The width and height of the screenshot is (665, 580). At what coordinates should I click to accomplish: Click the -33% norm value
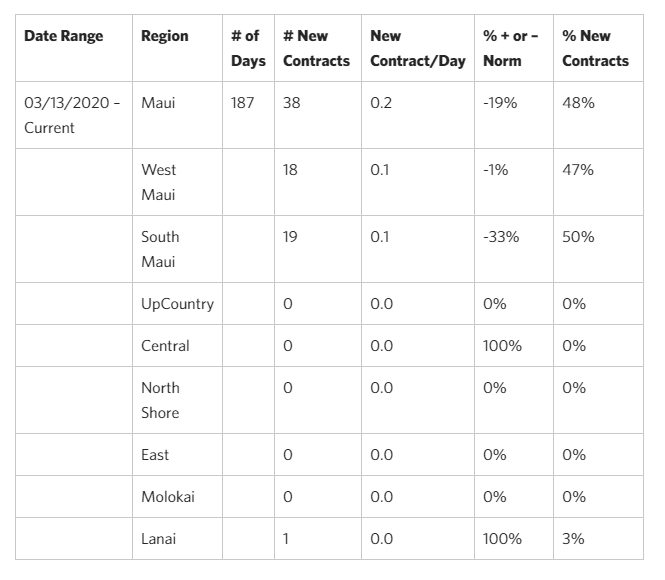pos(501,237)
